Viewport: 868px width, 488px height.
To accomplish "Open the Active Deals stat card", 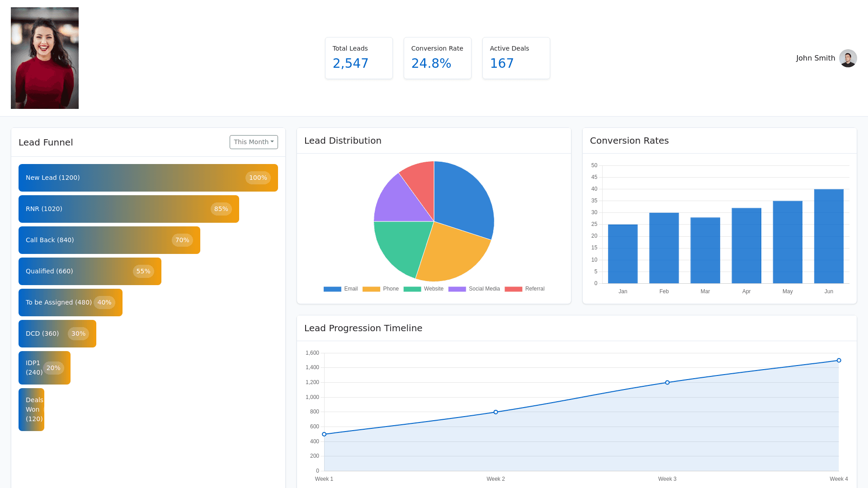I will [516, 58].
